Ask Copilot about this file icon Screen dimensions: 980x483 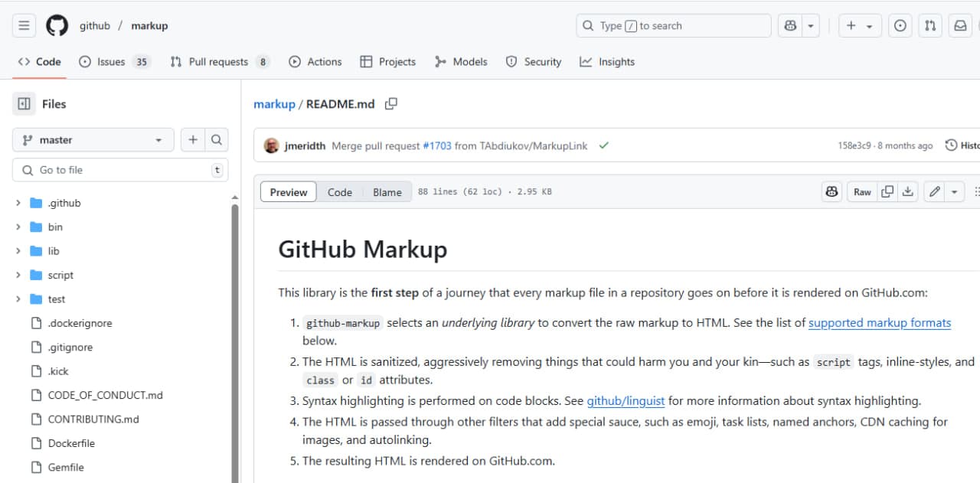832,191
